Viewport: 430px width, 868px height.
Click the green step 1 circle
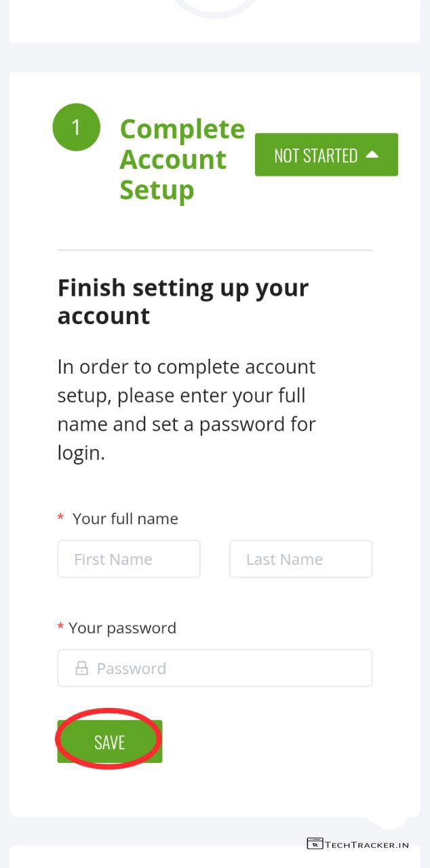click(76, 127)
